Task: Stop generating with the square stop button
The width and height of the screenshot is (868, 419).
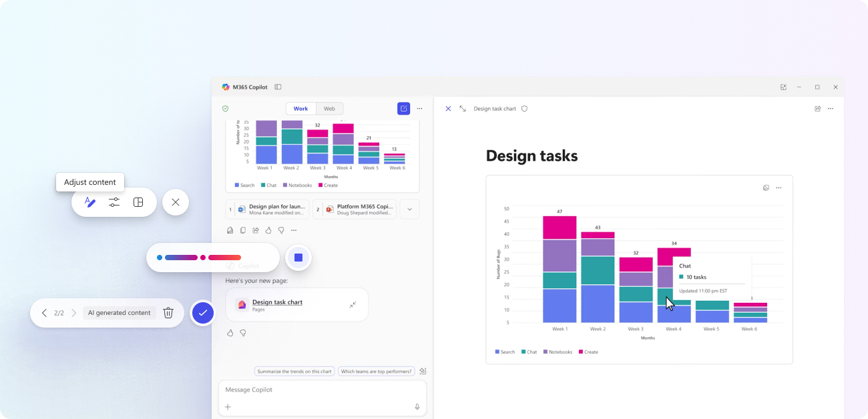Action: 298,258
